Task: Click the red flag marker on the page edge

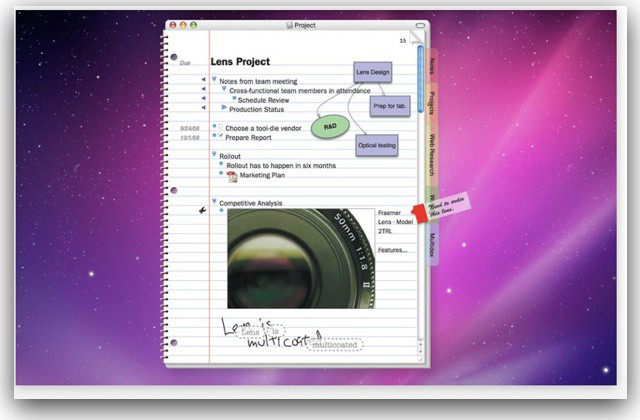Action: 420,214
